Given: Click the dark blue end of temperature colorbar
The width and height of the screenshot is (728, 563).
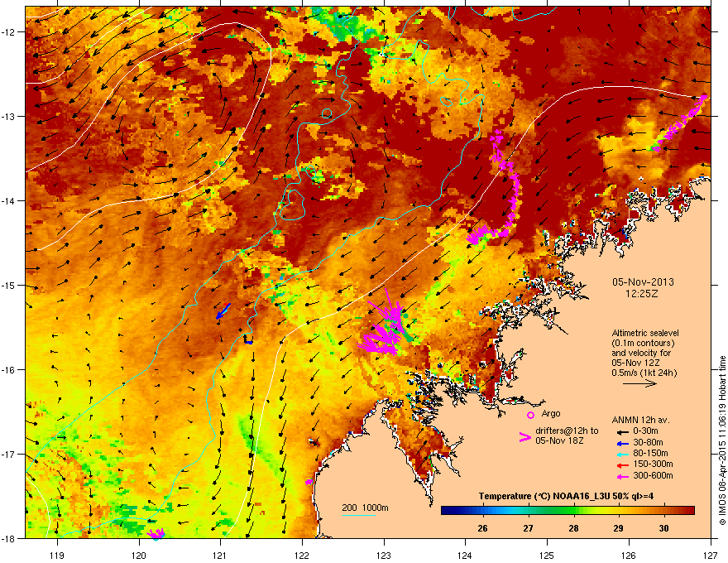Looking at the screenshot, I should coord(447,511).
